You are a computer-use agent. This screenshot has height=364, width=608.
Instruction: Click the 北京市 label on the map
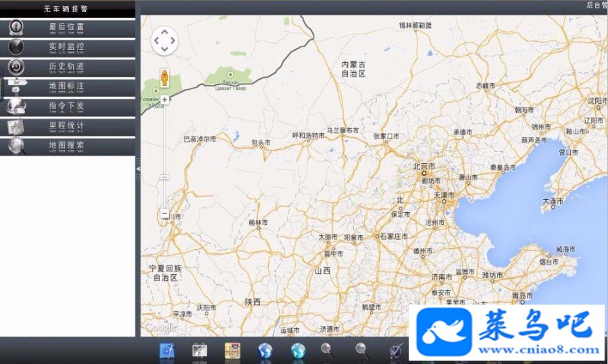[424, 166]
